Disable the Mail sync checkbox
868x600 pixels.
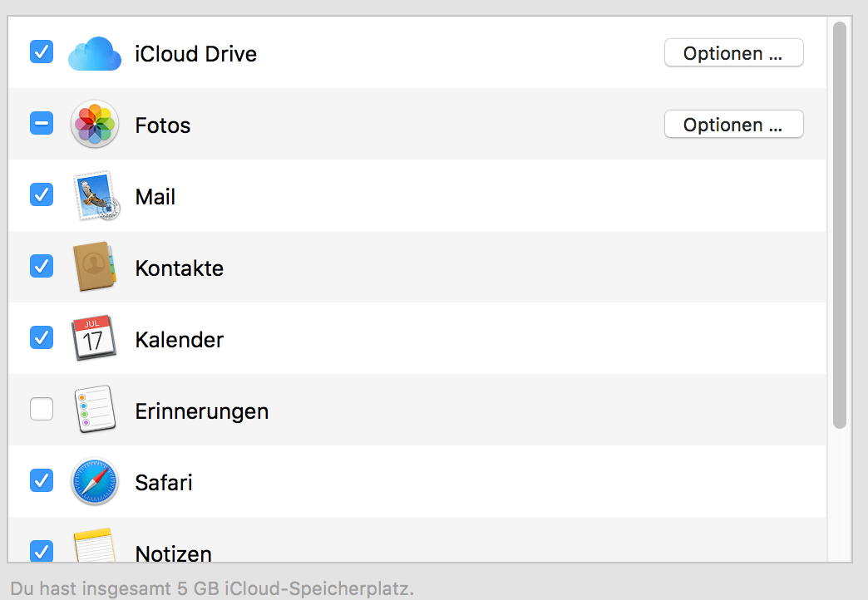coord(42,195)
